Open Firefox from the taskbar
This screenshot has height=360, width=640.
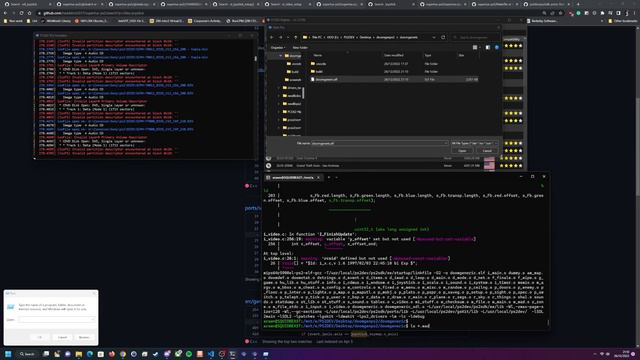pos(111,354)
